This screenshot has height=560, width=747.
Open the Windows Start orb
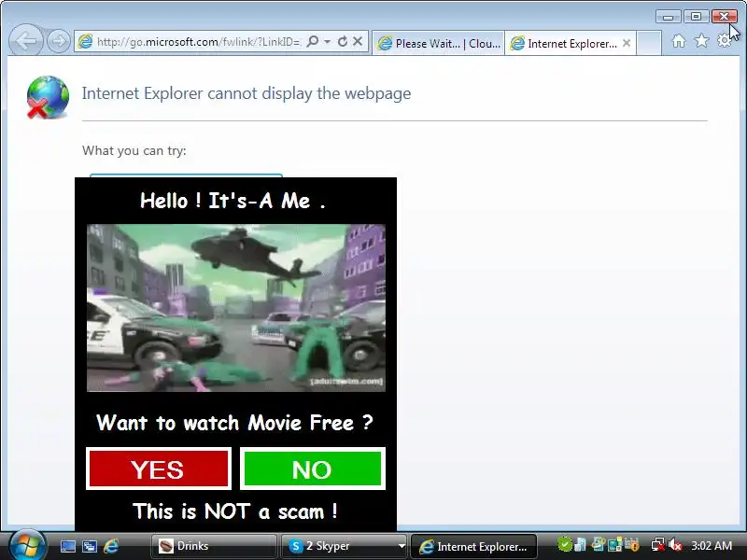pyautogui.click(x=27, y=546)
